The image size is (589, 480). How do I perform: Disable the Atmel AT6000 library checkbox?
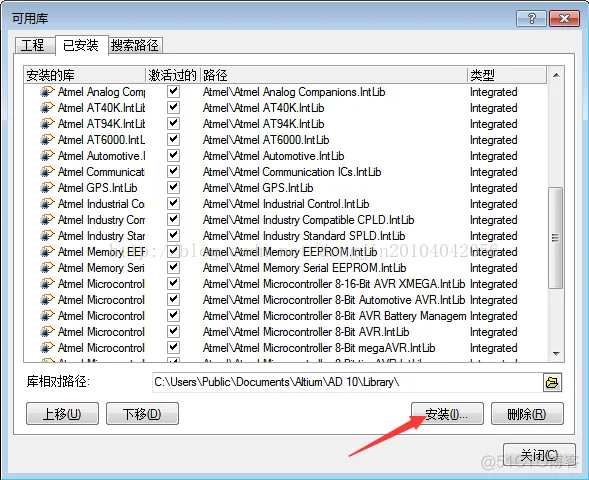click(x=173, y=139)
